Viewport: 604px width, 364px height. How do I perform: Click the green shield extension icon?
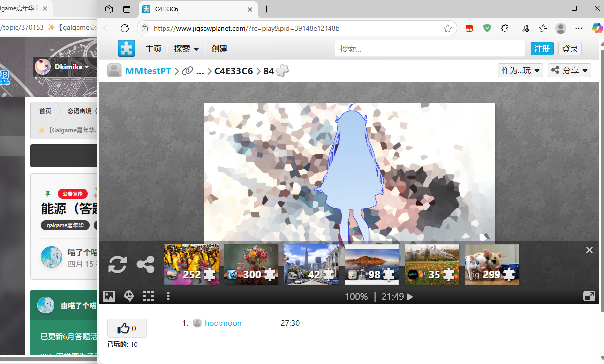487,28
